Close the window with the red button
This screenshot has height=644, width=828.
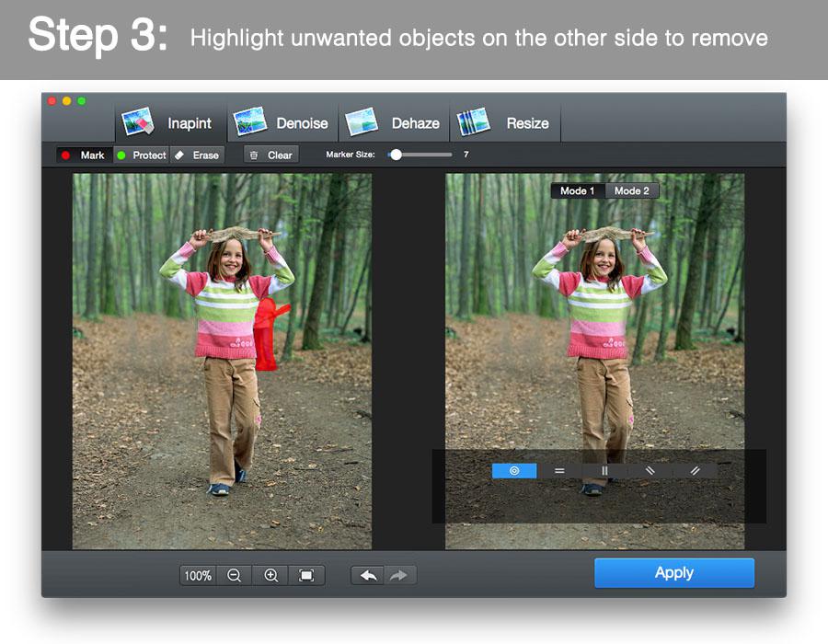click(52, 101)
